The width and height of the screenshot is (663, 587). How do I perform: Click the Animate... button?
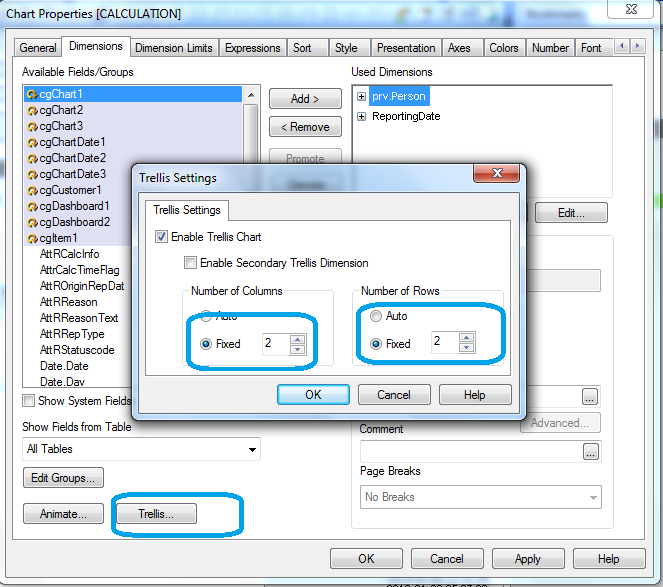point(63,514)
